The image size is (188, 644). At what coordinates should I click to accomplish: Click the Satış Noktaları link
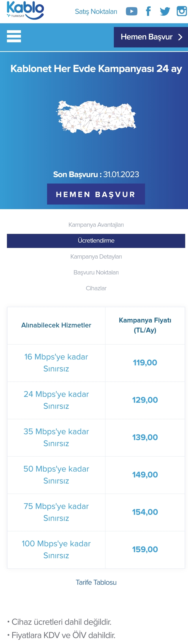pos(96,11)
